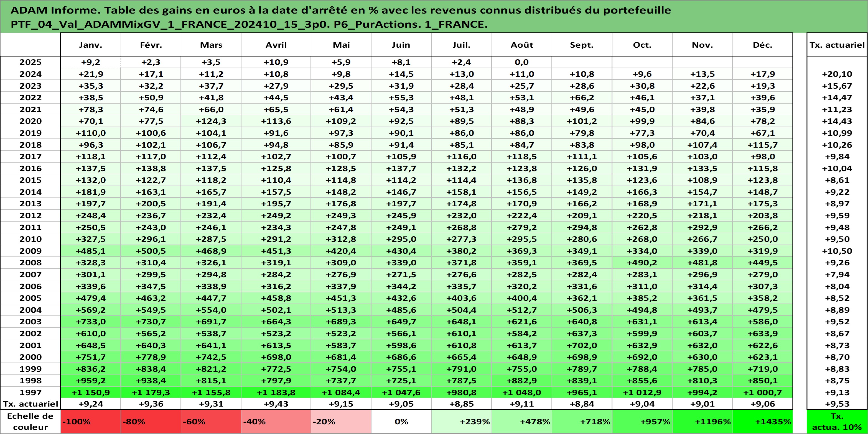The height and width of the screenshot is (434, 868).
Task: Click the -100% red color scale swatch
Action: (91, 422)
